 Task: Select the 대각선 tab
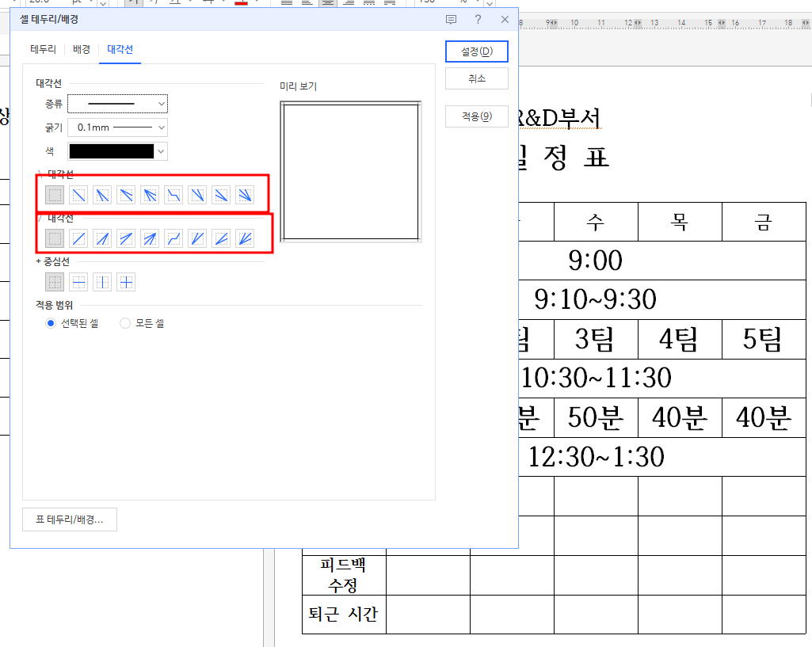[120, 49]
